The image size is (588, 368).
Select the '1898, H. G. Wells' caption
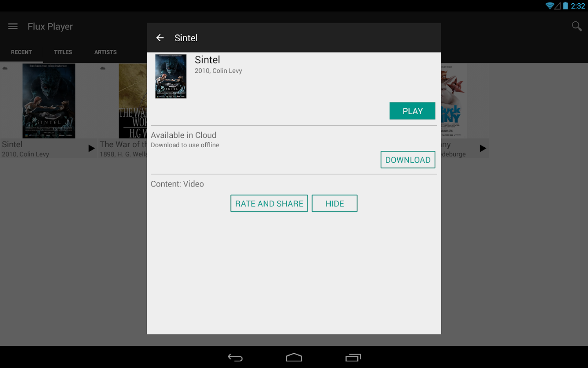coord(123,154)
